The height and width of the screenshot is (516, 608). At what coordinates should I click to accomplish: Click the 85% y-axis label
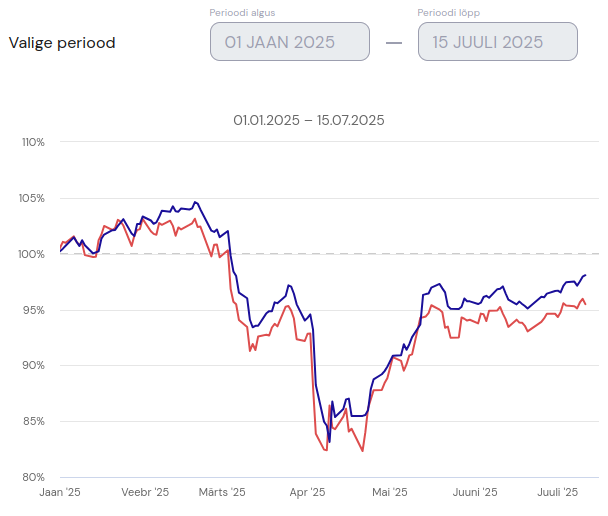coord(35,421)
